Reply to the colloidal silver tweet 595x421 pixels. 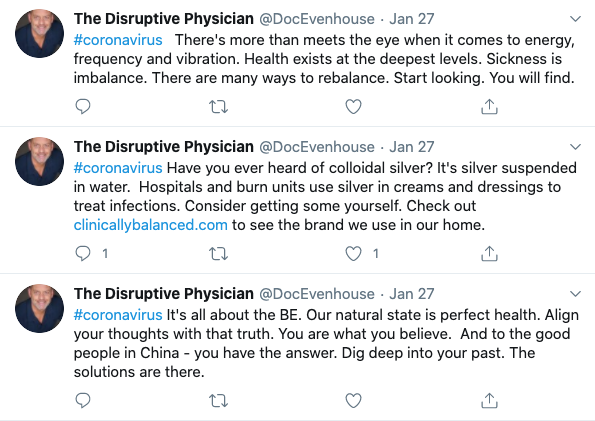point(83,253)
